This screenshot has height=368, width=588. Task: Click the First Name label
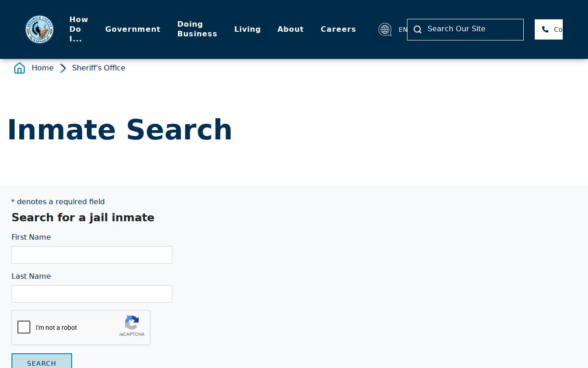(x=31, y=237)
